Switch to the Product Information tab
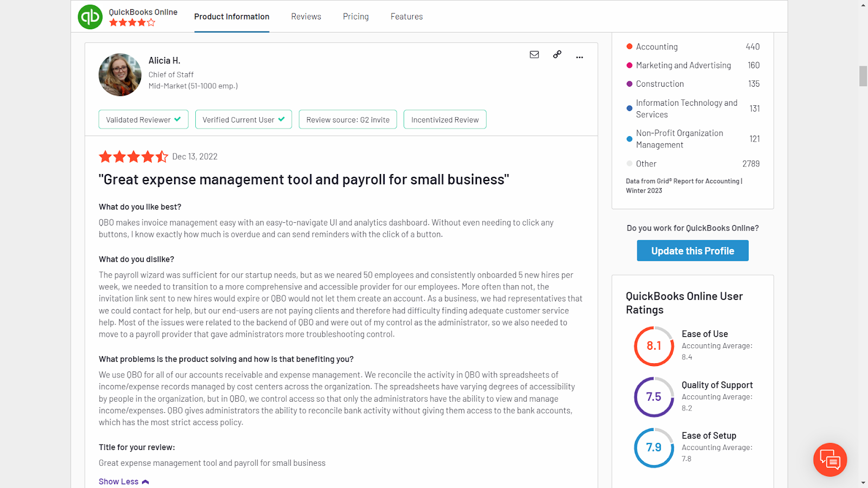The height and width of the screenshot is (488, 868). (232, 17)
